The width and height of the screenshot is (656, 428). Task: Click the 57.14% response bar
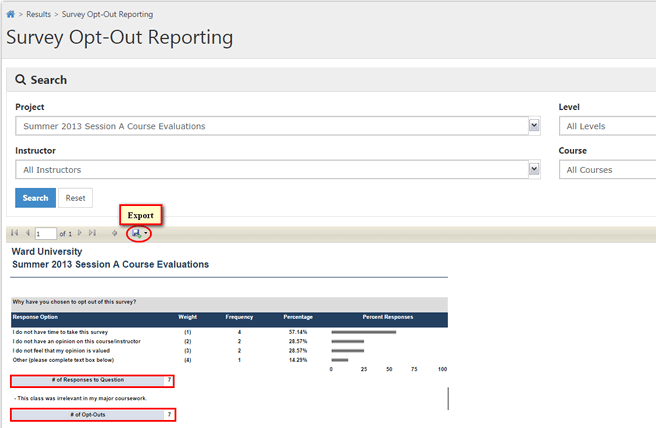click(364, 332)
